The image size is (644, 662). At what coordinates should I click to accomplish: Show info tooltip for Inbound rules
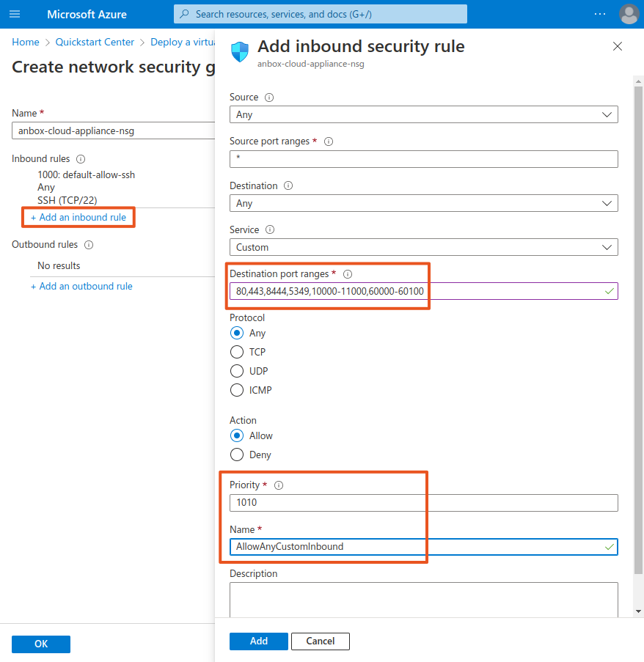pos(81,159)
